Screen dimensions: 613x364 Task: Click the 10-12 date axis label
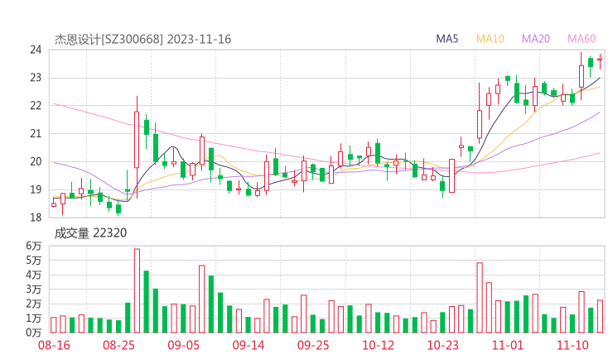tap(378, 345)
